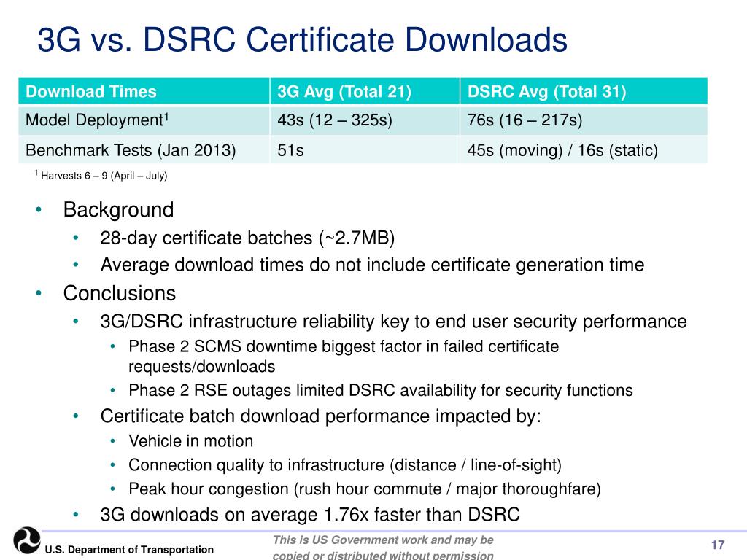The height and width of the screenshot is (560, 747).
Task: Click 'Average download times do not include' bullet
Action: (x=372, y=265)
